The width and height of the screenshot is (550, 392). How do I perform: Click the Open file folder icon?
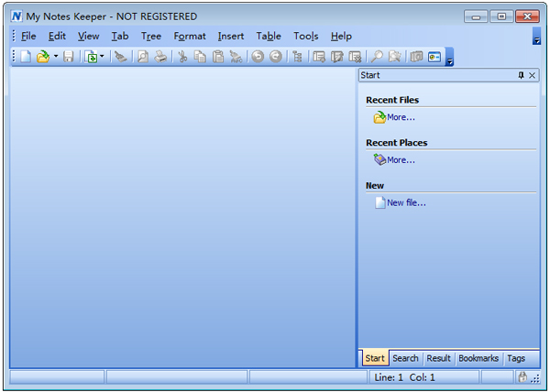[x=42, y=57]
